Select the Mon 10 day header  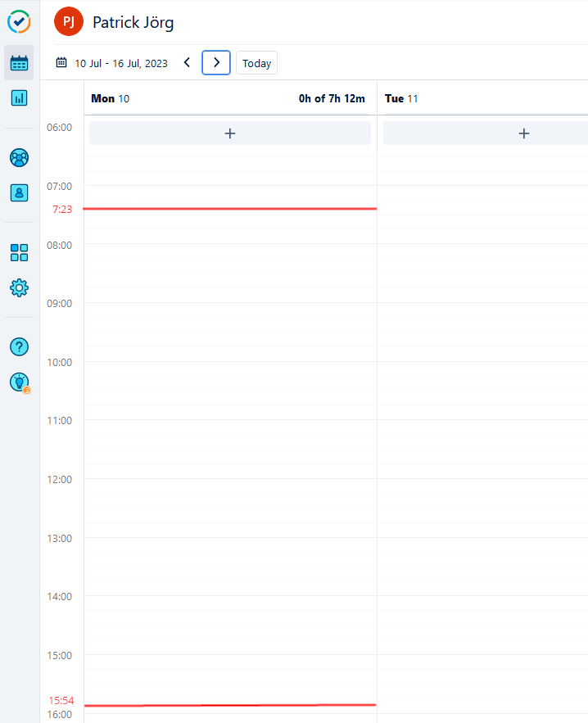pos(111,98)
